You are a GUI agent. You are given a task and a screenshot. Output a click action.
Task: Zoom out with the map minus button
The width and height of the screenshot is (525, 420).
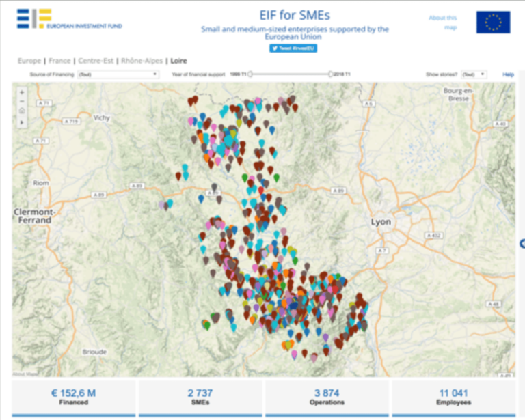click(x=22, y=102)
